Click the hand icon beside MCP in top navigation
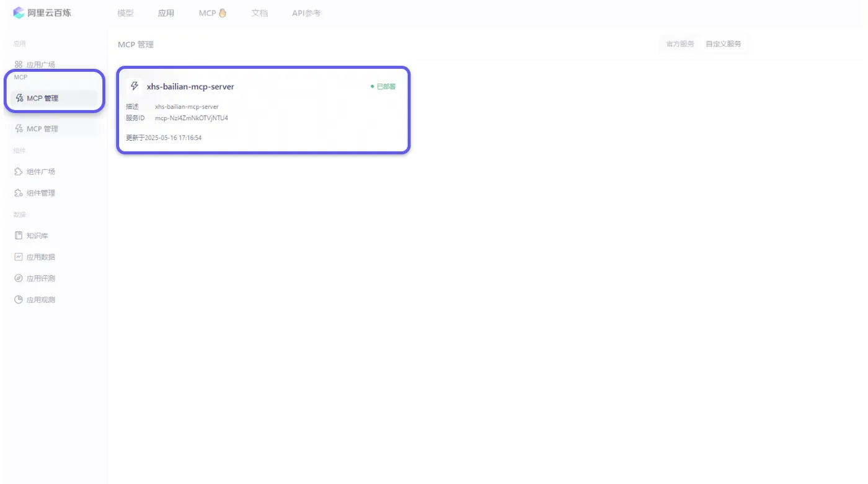Screen dimensions: 868x484 (223, 13)
